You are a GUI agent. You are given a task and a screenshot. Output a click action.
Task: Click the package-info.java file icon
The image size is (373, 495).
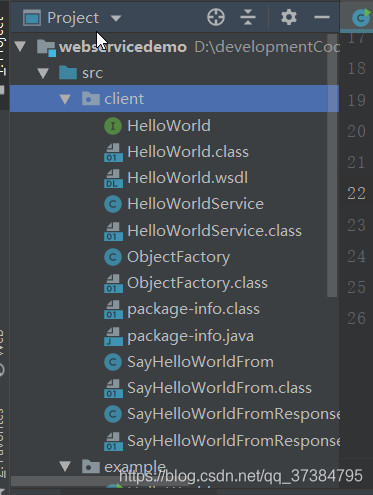tap(113, 336)
